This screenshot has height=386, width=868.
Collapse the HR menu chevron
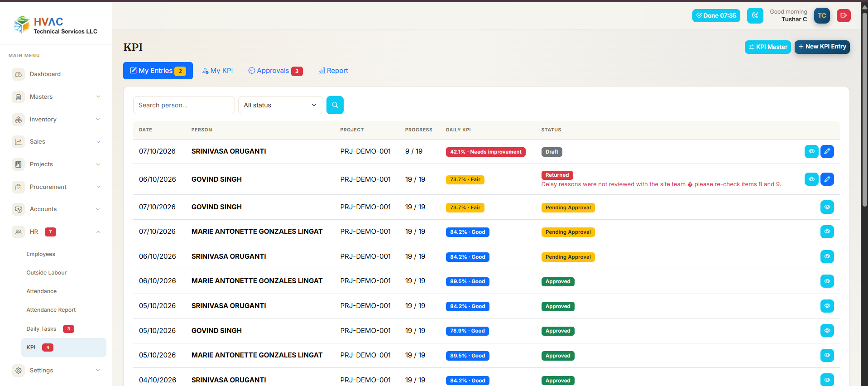[98, 232]
